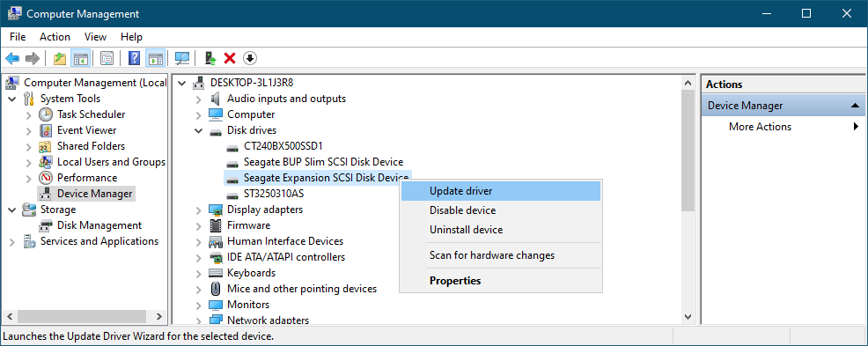This screenshot has height=346, width=868.
Task: Expand the Firmware category
Action: (199, 226)
